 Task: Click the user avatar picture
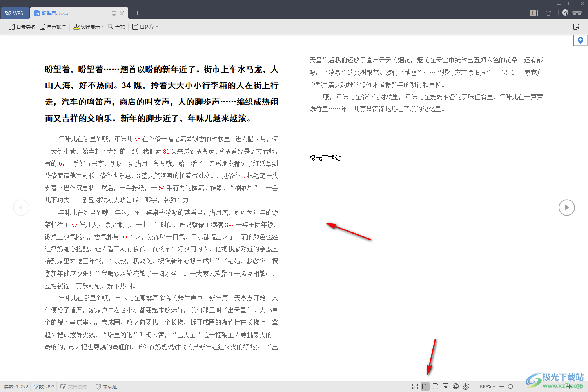tap(565, 13)
